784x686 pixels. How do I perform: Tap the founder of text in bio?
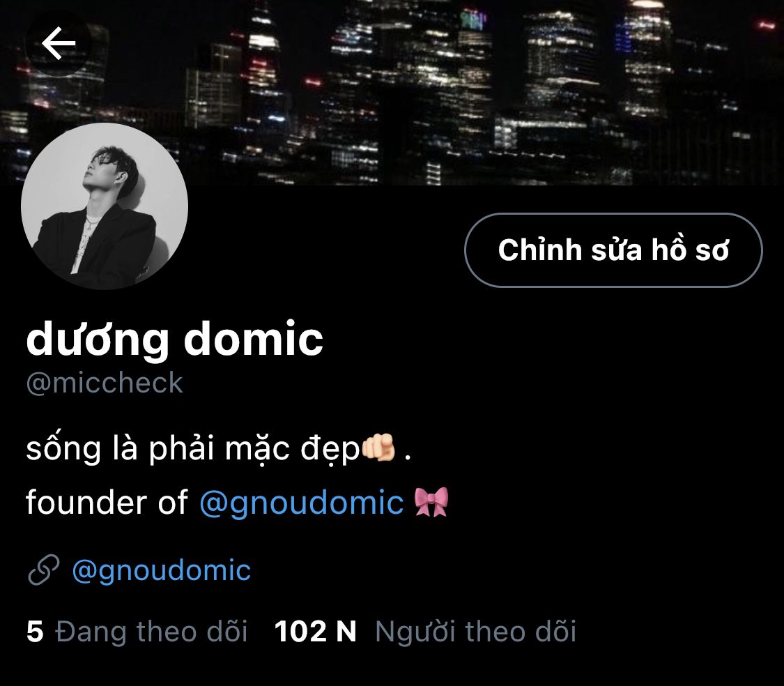pyautogui.click(x=107, y=503)
